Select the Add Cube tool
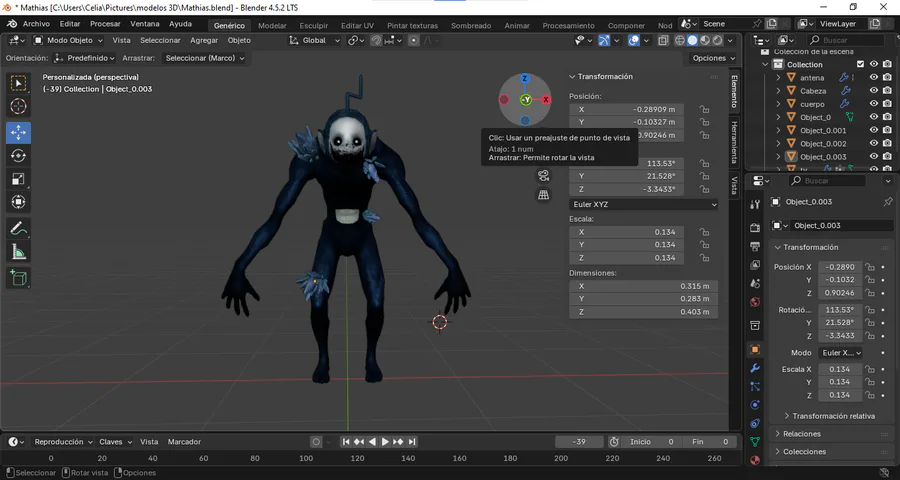 [x=19, y=277]
